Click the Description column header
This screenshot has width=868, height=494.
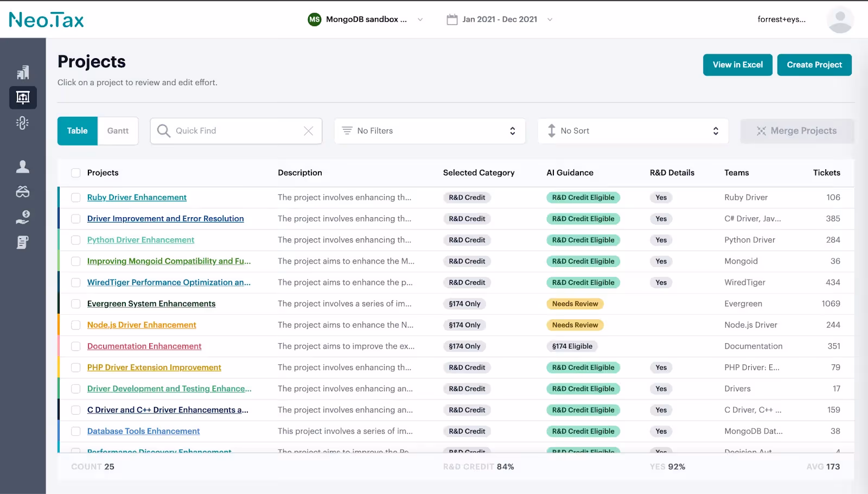(x=300, y=173)
